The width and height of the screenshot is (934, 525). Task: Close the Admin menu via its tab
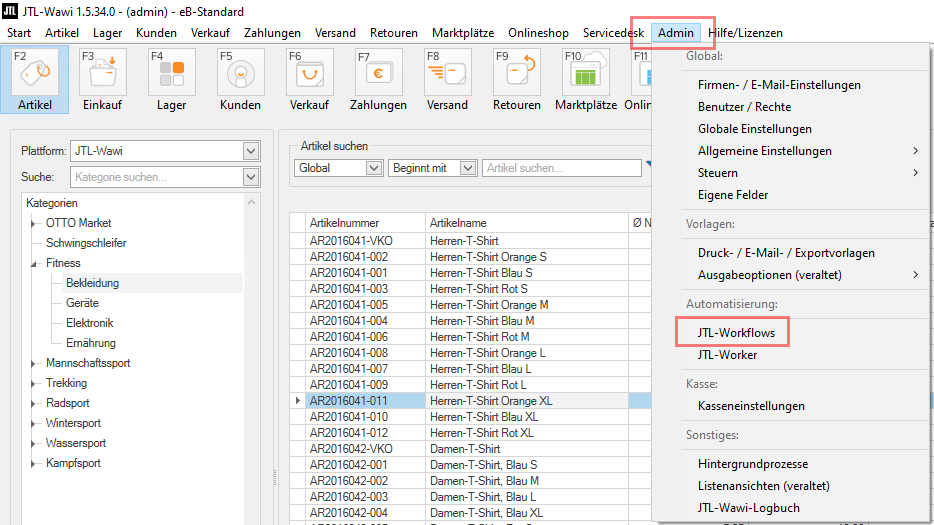point(675,33)
